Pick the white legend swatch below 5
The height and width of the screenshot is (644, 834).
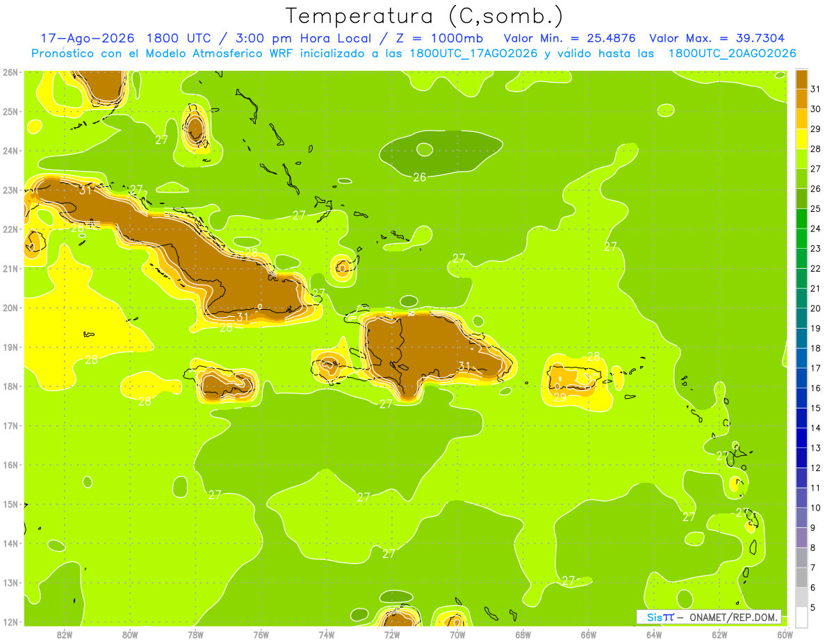click(801, 617)
